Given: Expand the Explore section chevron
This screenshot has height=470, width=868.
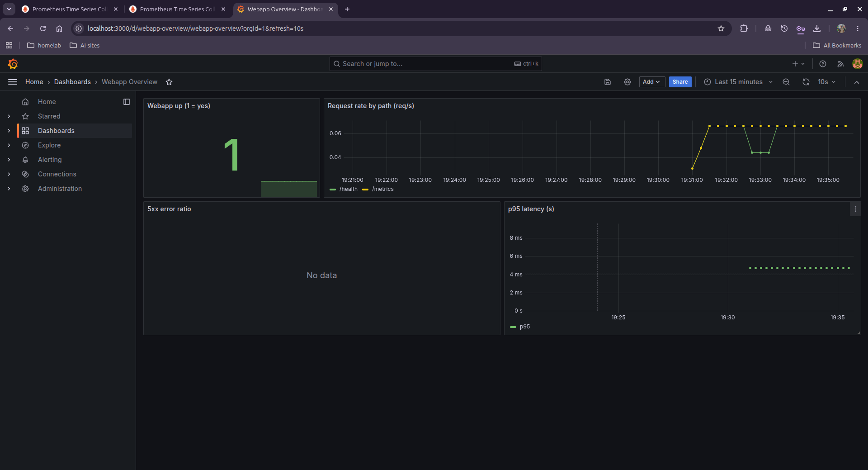Looking at the screenshot, I should [9, 145].
